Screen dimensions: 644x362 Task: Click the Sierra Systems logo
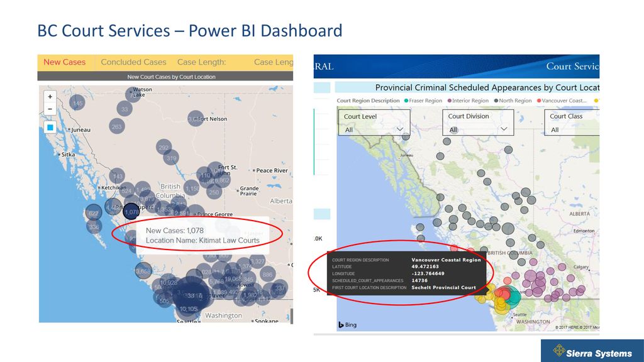(592, 351)
